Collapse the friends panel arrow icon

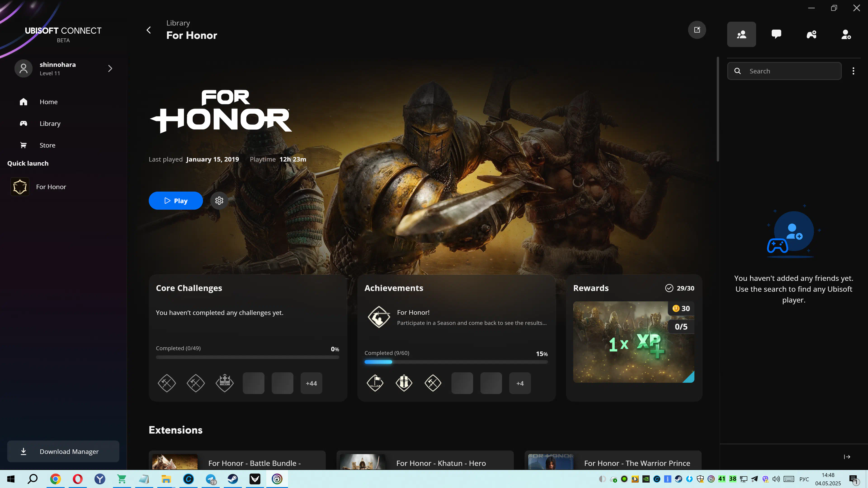click(x=847, y=457)
